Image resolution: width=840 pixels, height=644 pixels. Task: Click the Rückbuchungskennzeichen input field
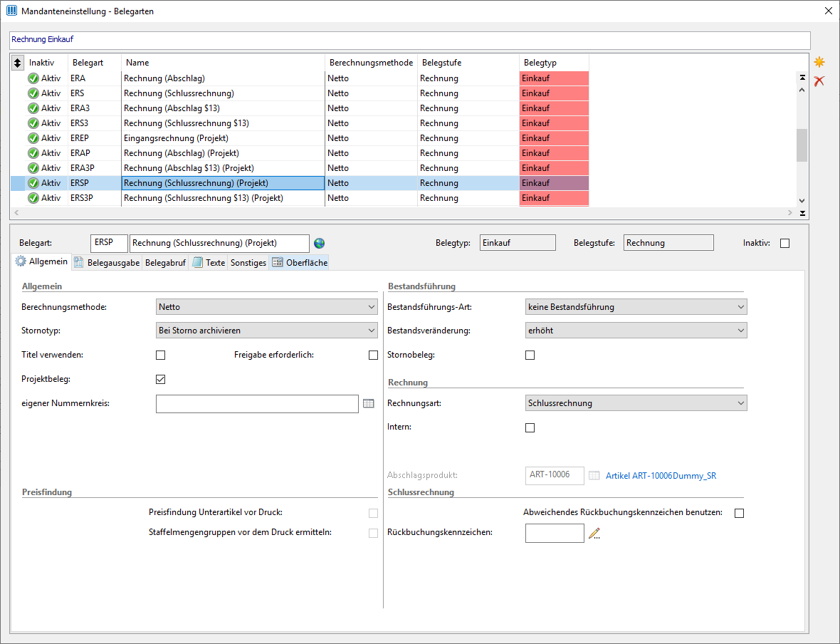point(555,533)
